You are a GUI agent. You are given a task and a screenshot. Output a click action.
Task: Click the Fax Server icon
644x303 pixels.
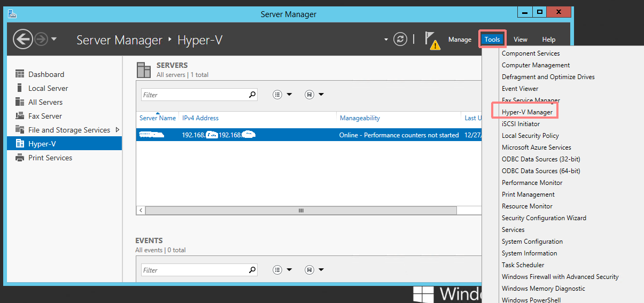coord(20,116)
